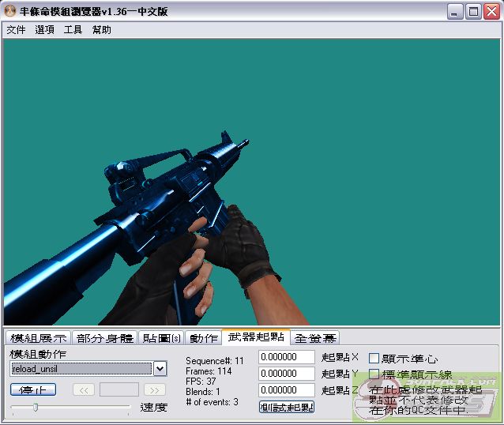
Task: Adjust the 速度 speed slider
Action: (x=35, y=408)
